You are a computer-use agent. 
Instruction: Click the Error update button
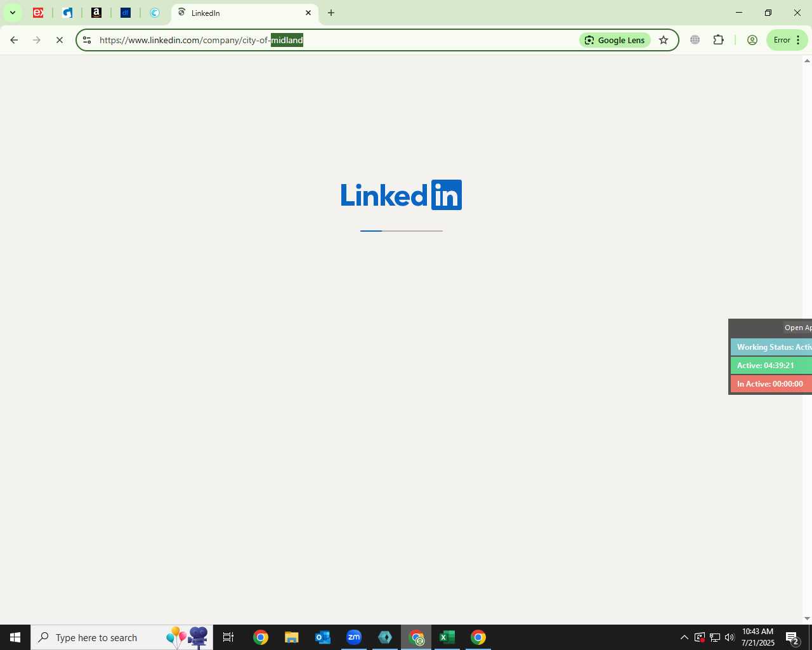click(x=782, y=40)
